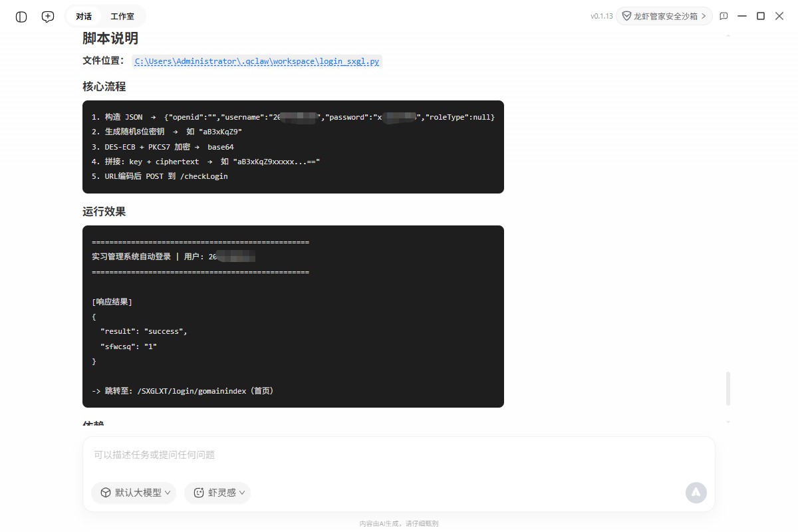Maximize the application window

761,16
